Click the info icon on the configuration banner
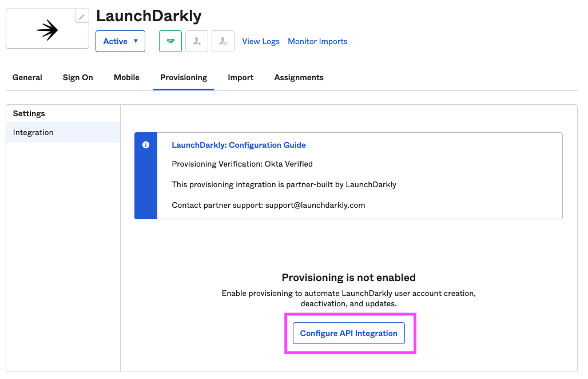Viewport: 588px width, 379px height. click(146, 145)
